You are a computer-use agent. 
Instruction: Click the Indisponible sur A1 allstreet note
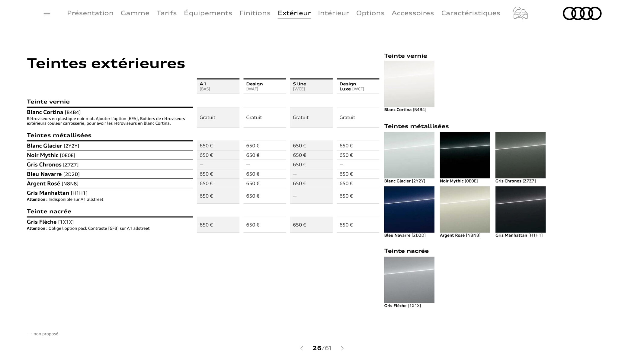pos(65,199)
